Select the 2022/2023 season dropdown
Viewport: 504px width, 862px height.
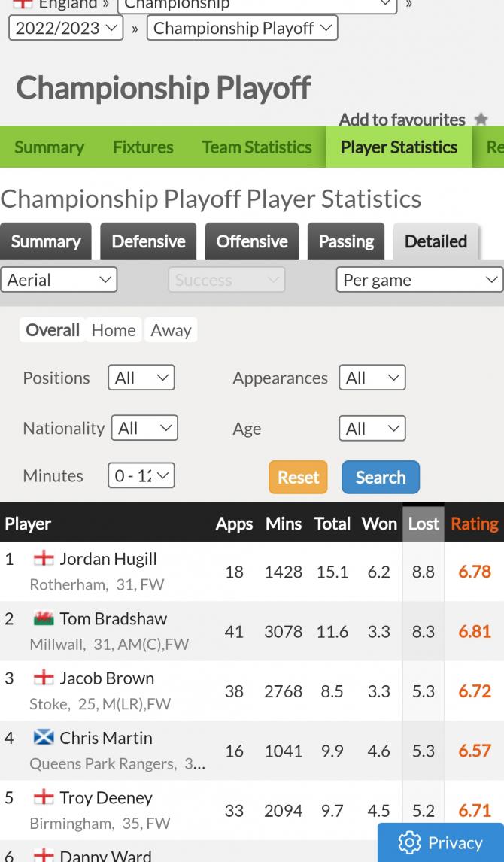[x=65, y=29]
